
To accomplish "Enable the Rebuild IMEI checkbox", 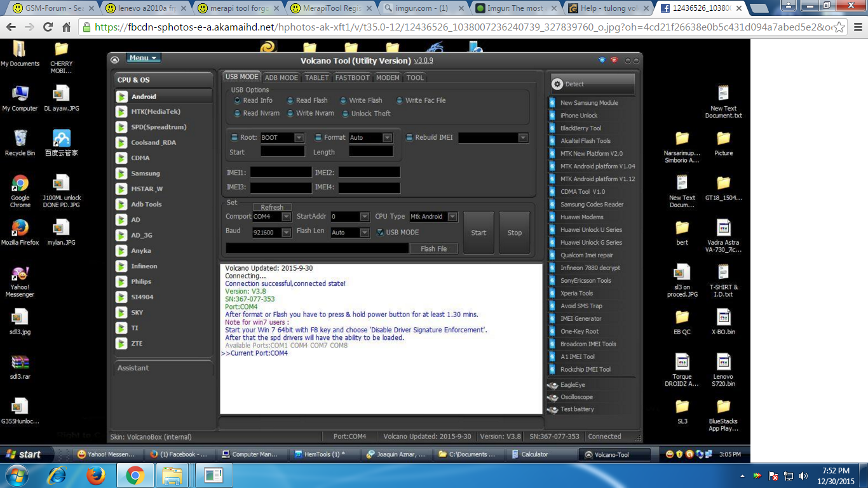I will [x=409, y=137].
